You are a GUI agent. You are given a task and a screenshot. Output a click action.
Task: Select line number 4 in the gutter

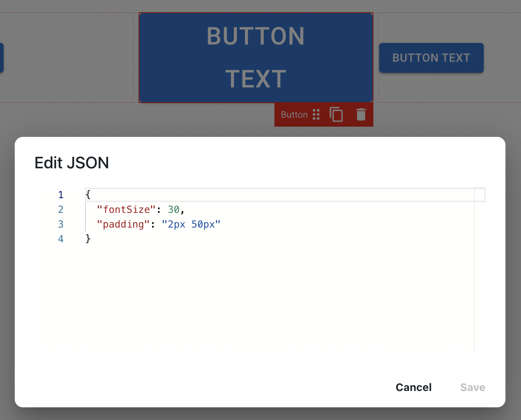tap(61, 239)
